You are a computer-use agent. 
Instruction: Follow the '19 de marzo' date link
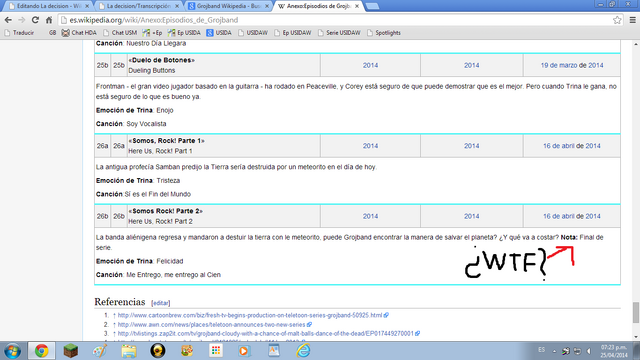point(559,65)
